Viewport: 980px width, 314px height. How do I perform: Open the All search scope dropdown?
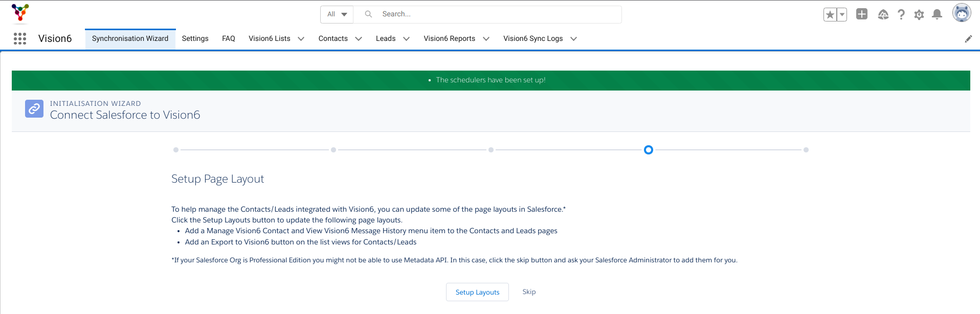pos(337,14)
